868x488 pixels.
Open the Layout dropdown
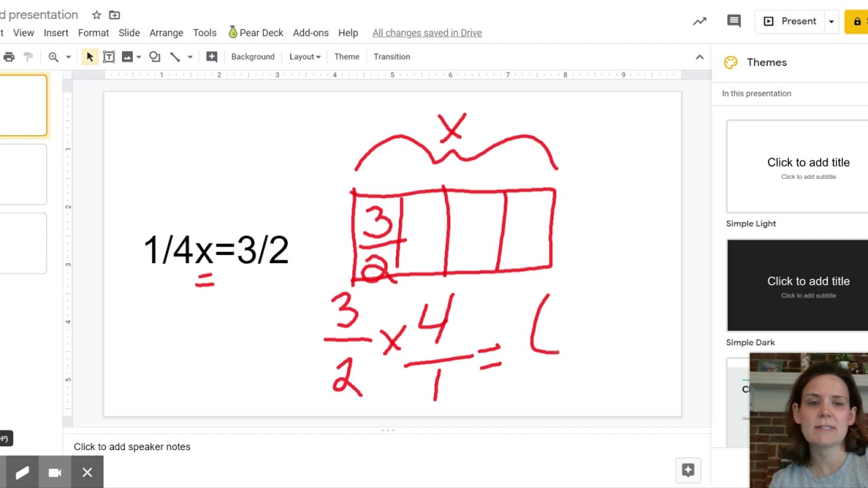pyautogui.click(x=305, y=57)
